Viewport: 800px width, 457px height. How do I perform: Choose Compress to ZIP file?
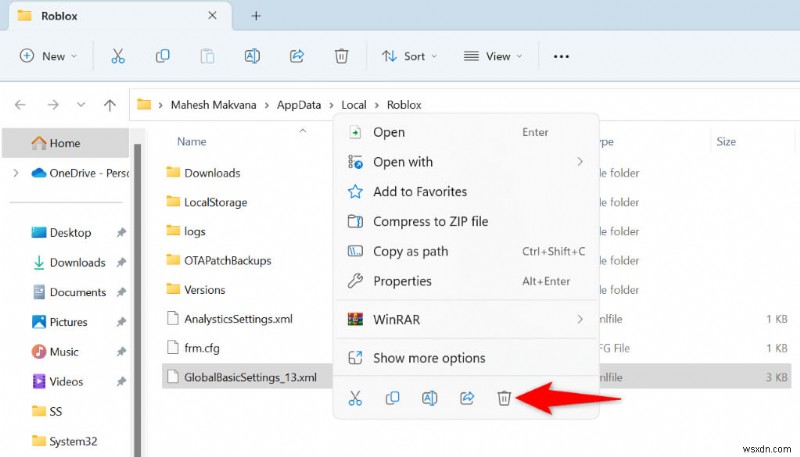click(466, 221)
